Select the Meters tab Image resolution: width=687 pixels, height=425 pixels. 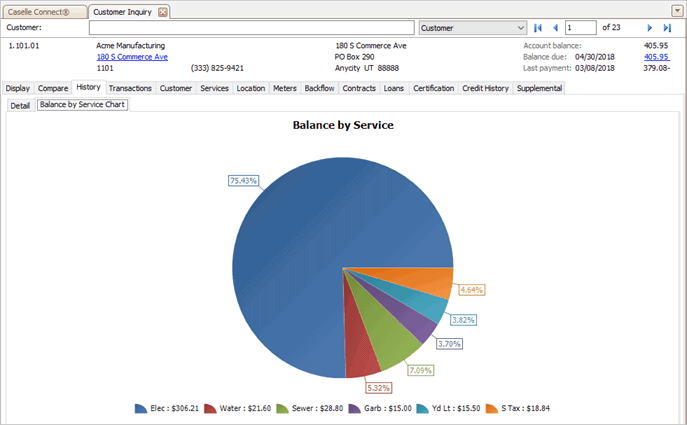click(284, 88)
